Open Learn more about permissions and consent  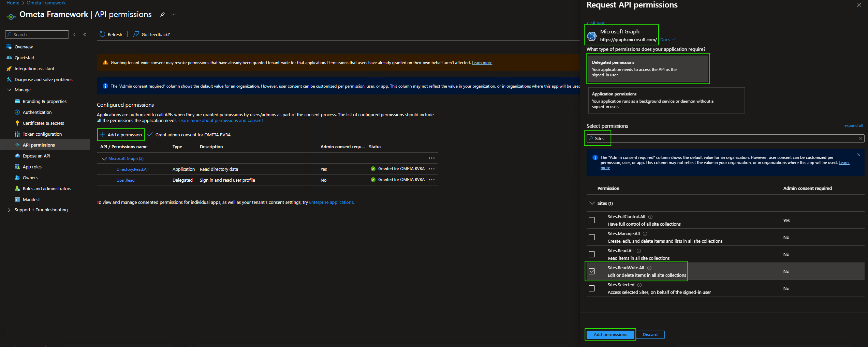click(x=221, y=121)
